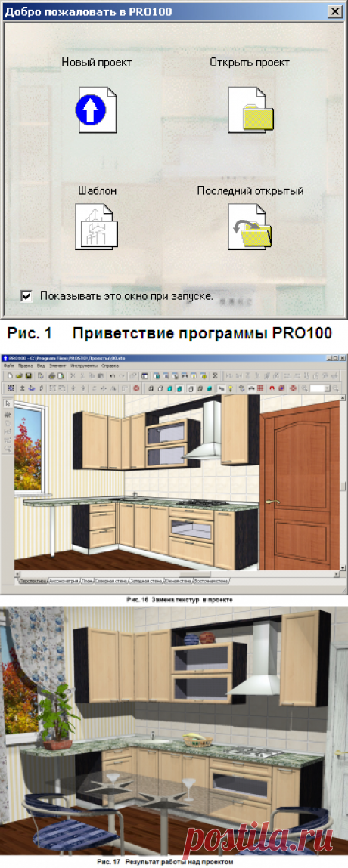This screenshot has width=348, height=868.
Task: Click the Sigma report toolbar icon
Action: 215,375
